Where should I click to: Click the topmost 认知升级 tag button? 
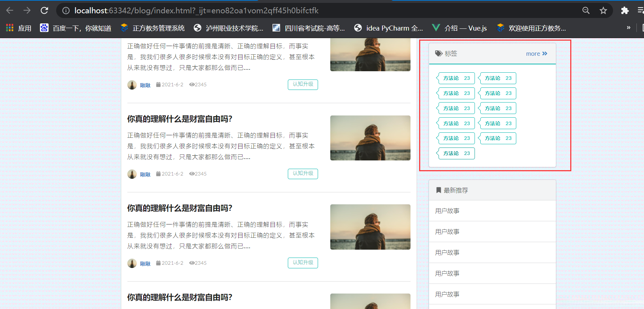303,85
